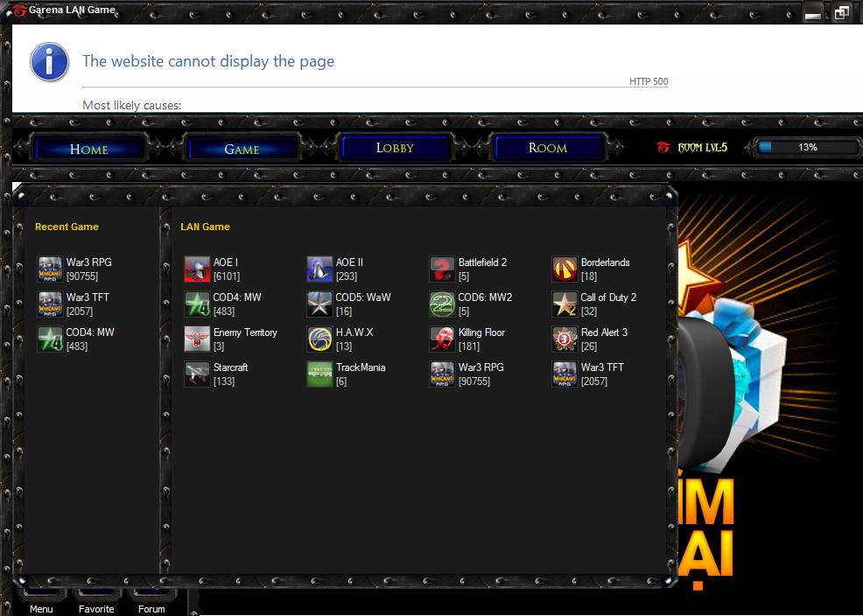Click the "[5]" count under Battlefield 2
The image size is (863, 616).
463,276
